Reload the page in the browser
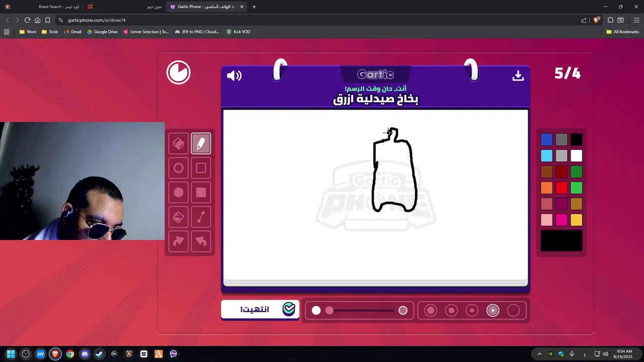This screenshot has height=362, width=644. pos(27,20)
